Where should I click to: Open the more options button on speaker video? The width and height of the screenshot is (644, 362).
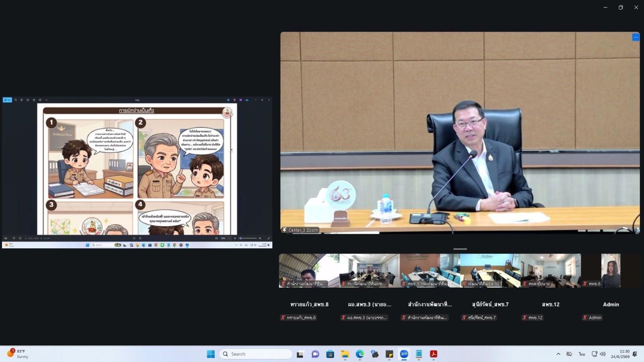click(x=635, y=37)
